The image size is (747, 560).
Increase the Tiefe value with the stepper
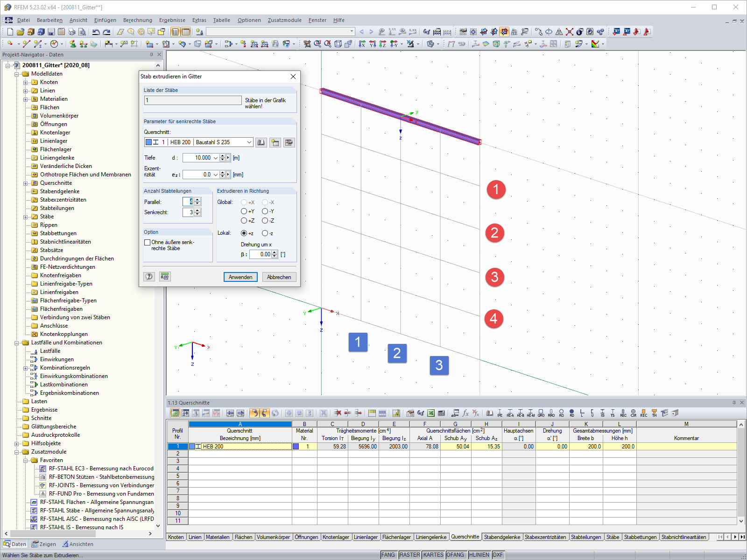point(223,155)
